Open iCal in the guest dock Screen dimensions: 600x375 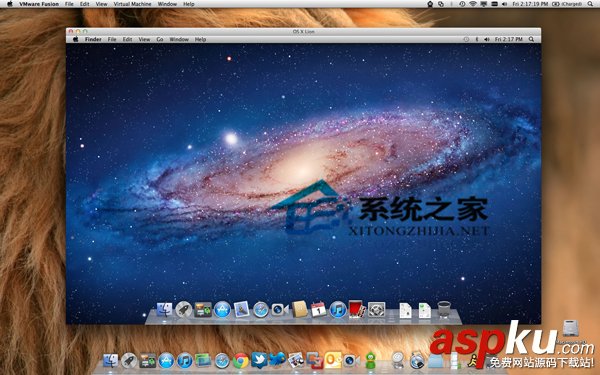click(x=318, y=309)
